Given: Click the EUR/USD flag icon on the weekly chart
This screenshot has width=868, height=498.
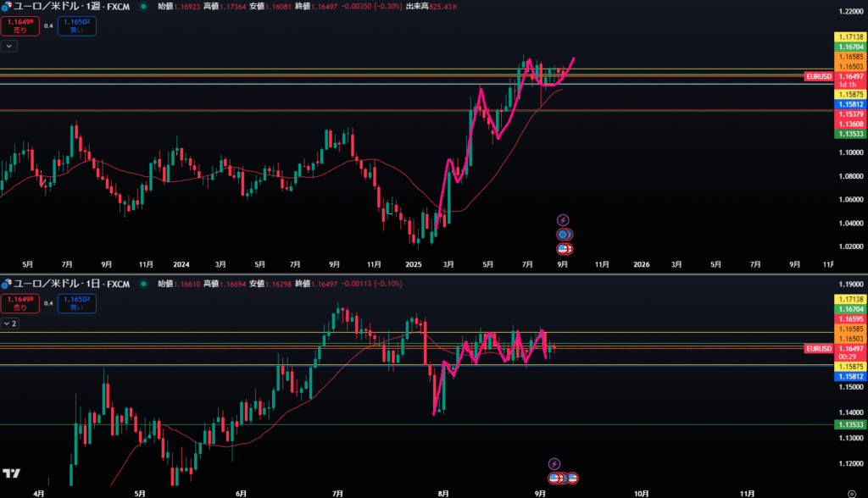Looking at the screenshot, I should pyautogui.click(x=6, y=7).
